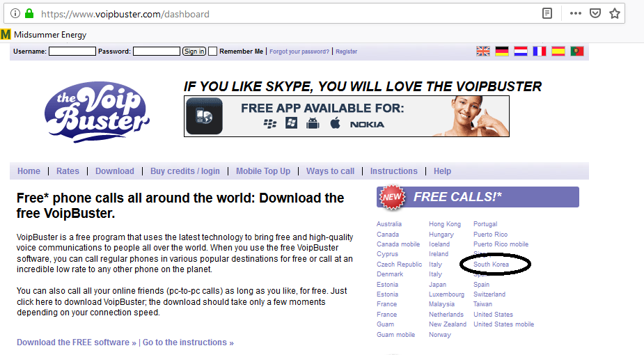This screenshot has width=644, height=355.
Task: Switch language with the German flag
Action: point(502,52)
